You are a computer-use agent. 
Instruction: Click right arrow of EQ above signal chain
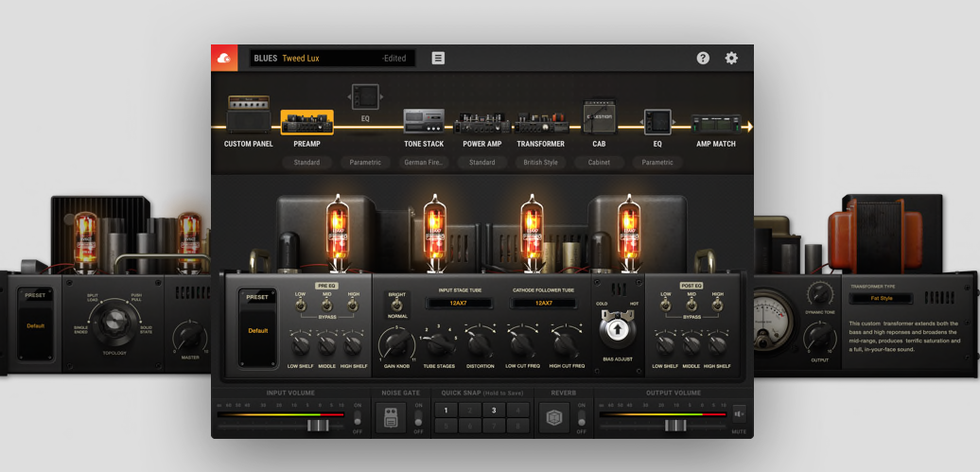click(382, 96)
